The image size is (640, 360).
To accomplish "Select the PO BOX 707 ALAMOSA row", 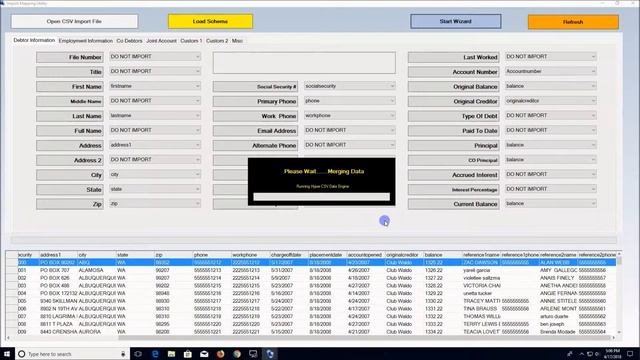I will [x=312, y=270].
